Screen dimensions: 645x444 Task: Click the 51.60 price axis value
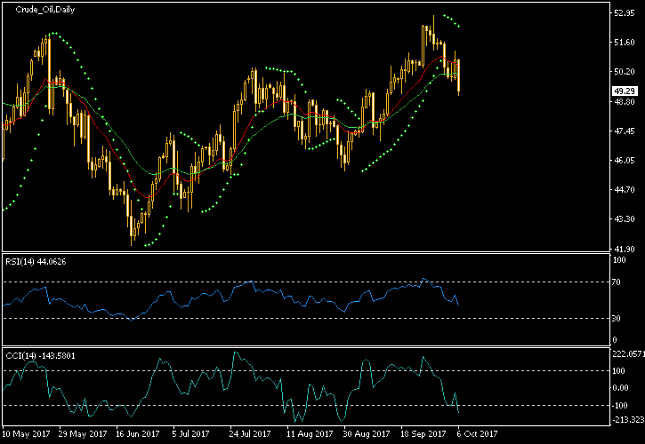point(624,42)
